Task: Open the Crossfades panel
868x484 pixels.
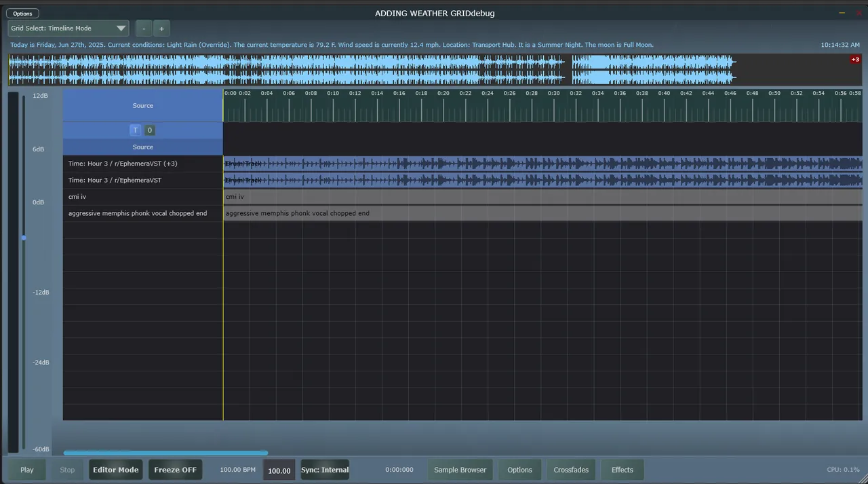Action: [570, 470]
